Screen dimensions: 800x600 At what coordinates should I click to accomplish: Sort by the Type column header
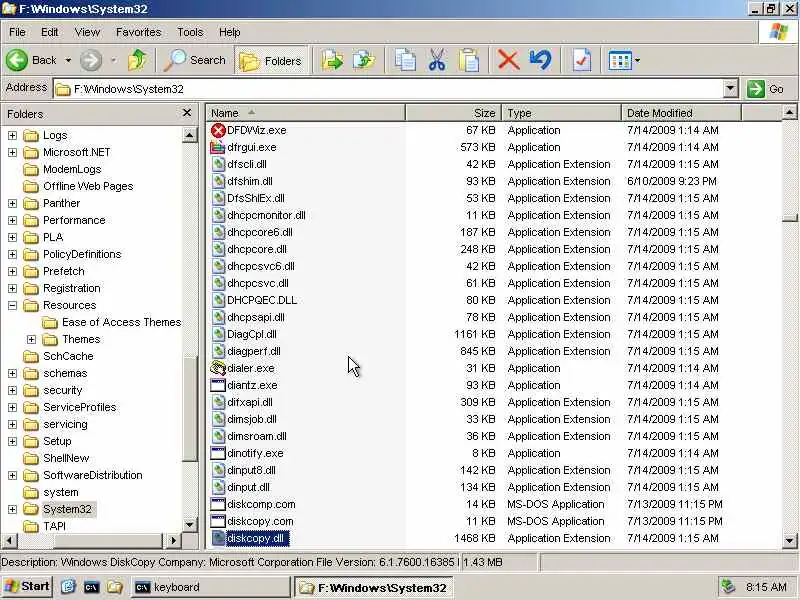point(561,113)
